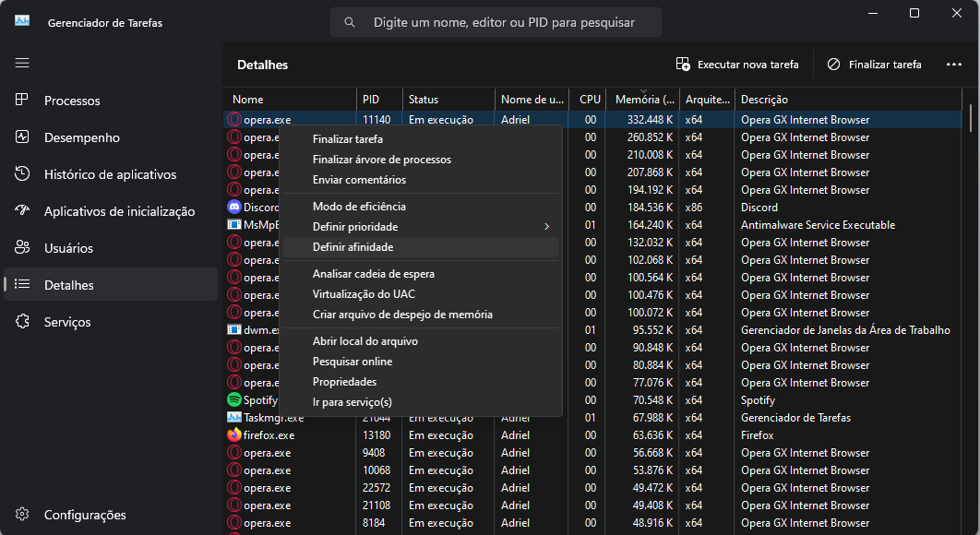The width and height of the screenshot is (980, 535).
Task: Sort by the Status column header
Action: (x=448, y=100)
